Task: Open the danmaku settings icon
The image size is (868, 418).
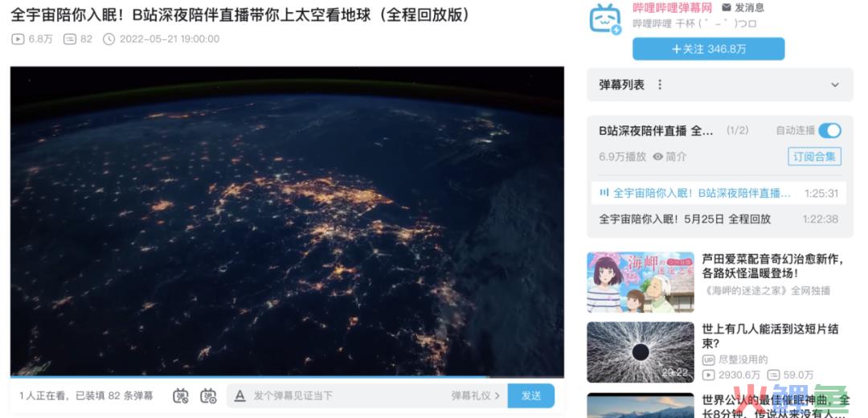Action: click(208, 395)
